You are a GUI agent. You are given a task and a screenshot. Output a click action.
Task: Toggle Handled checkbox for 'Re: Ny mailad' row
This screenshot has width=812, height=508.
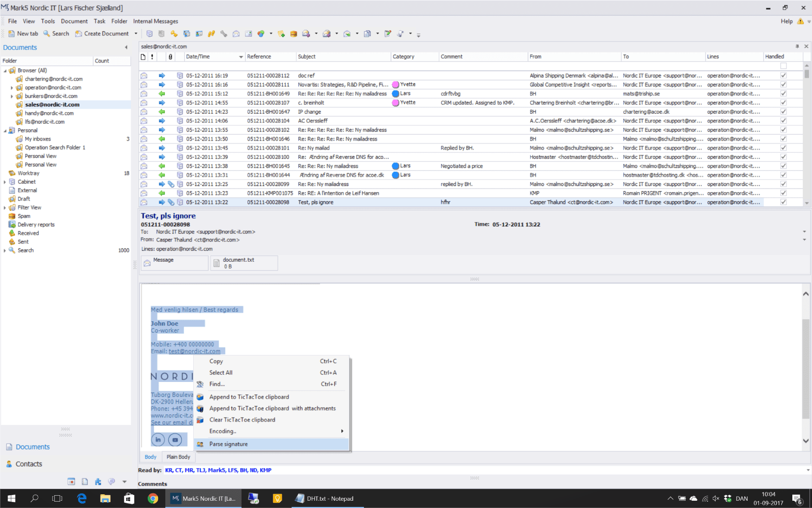(783, 148)
